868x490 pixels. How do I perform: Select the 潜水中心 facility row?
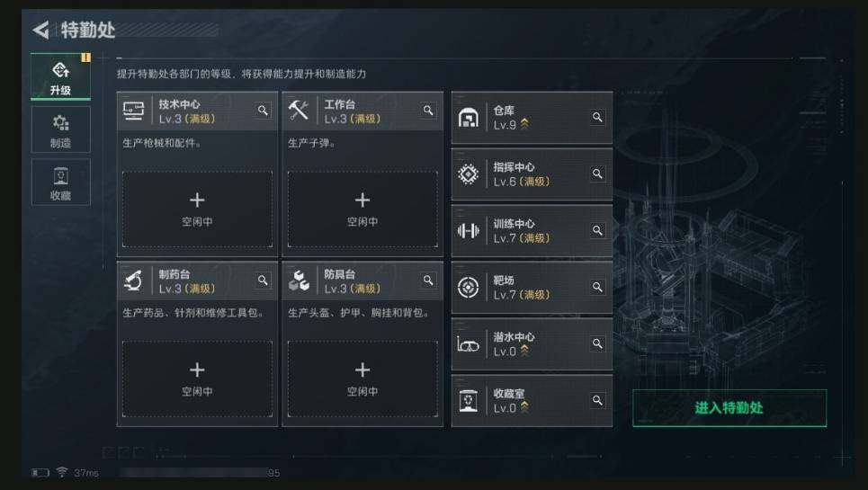pyautogui.click(x=522, y=343)
